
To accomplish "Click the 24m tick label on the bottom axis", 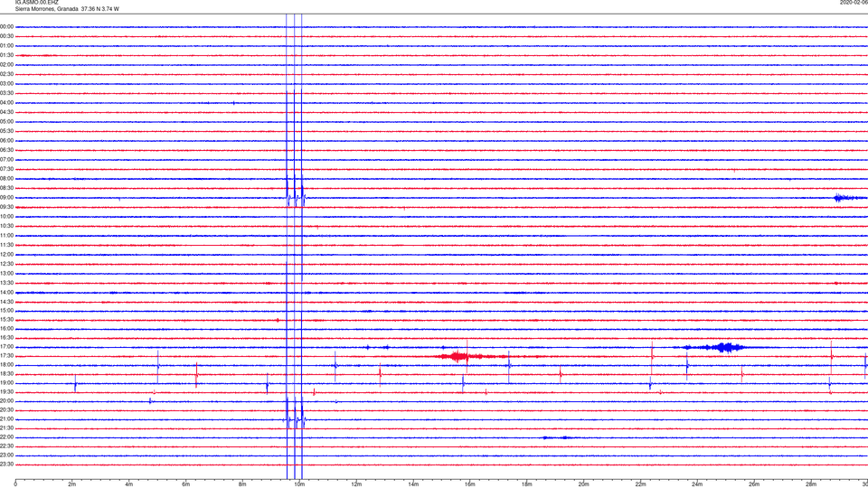I will point(697,484).
